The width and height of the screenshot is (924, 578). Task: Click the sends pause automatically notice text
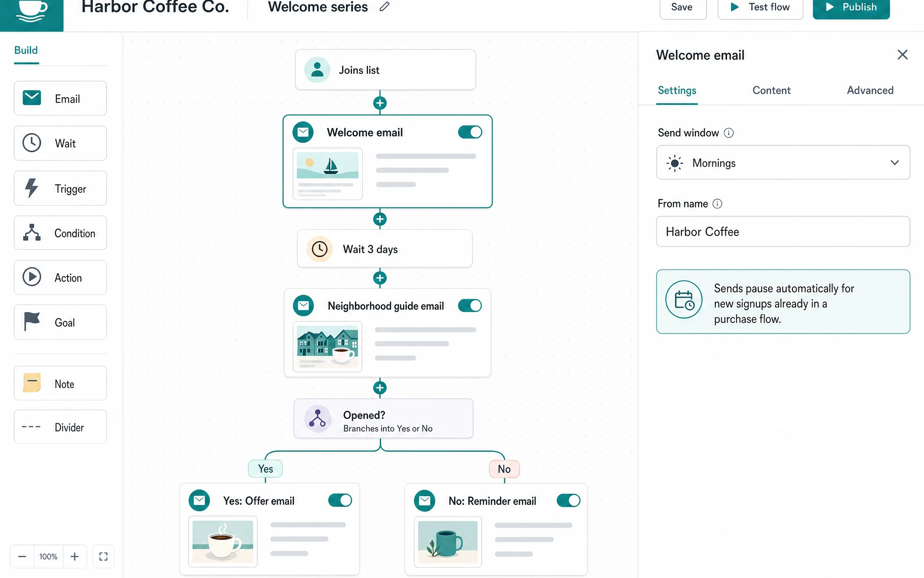(x=784, y=304)
